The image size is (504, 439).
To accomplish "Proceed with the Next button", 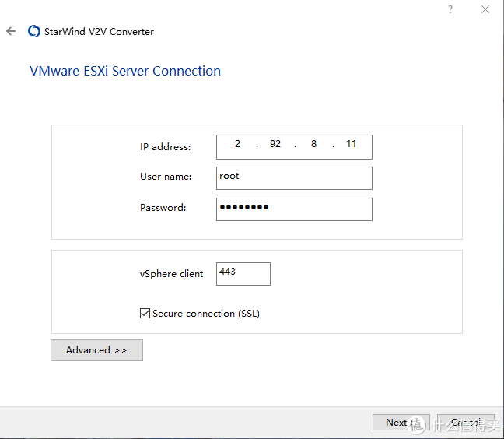I will (x=401, y=423).
